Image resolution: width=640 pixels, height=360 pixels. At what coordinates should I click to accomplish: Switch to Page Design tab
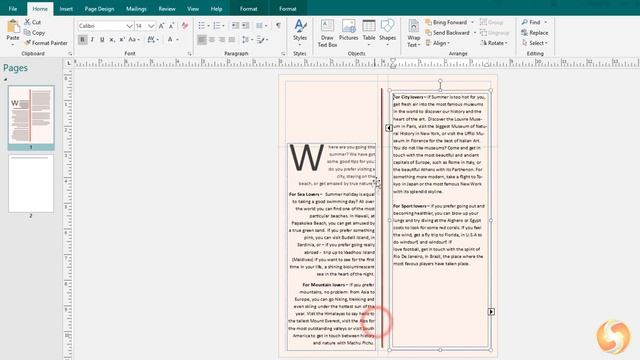tap(99, 9)
